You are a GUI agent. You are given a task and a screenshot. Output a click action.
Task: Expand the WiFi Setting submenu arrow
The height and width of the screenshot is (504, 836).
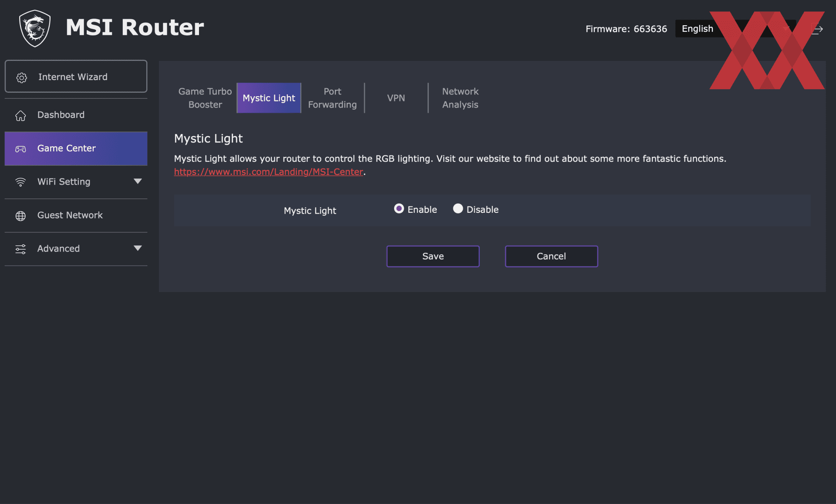point(138,181)
